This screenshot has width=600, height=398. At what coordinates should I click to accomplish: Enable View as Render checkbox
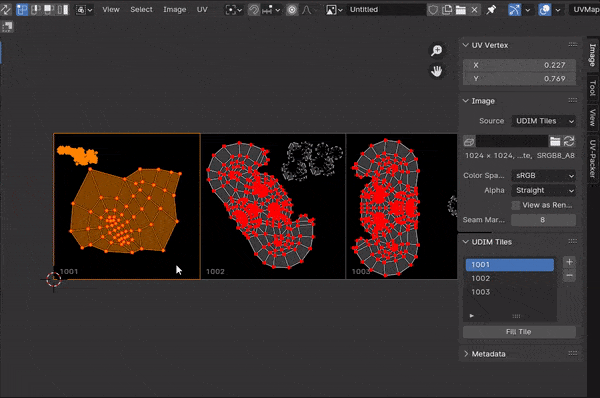tap(516, 205)
